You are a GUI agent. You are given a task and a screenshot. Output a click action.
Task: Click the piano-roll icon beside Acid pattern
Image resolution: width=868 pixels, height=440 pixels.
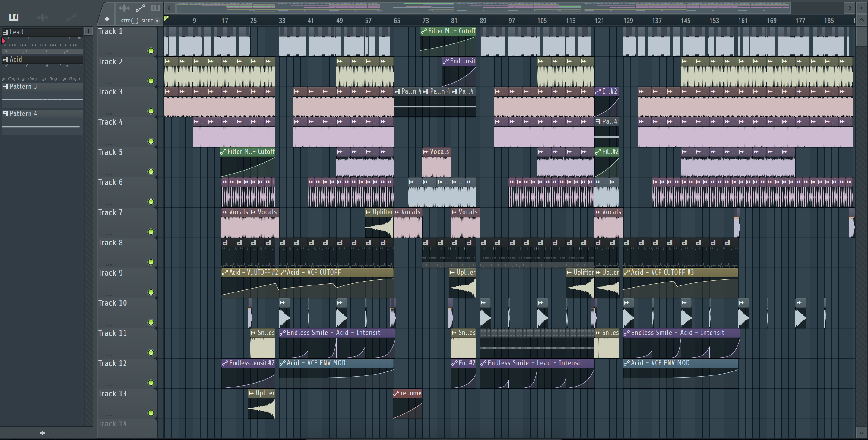5,59
